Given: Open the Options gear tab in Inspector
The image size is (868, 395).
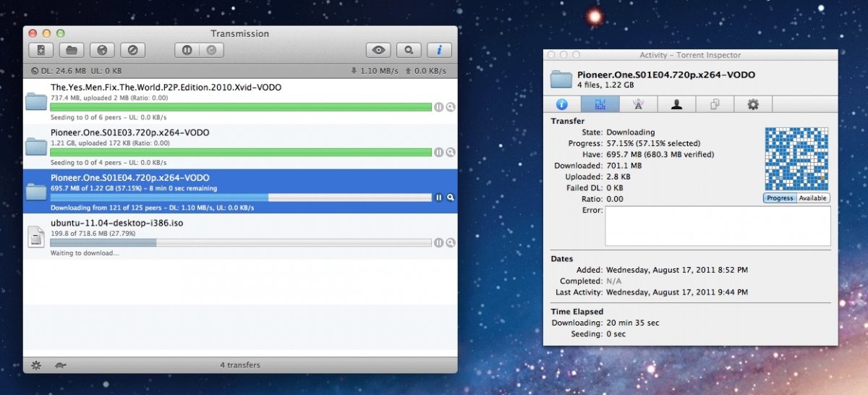Looking at the screenshot, I should tap(754, 104).
